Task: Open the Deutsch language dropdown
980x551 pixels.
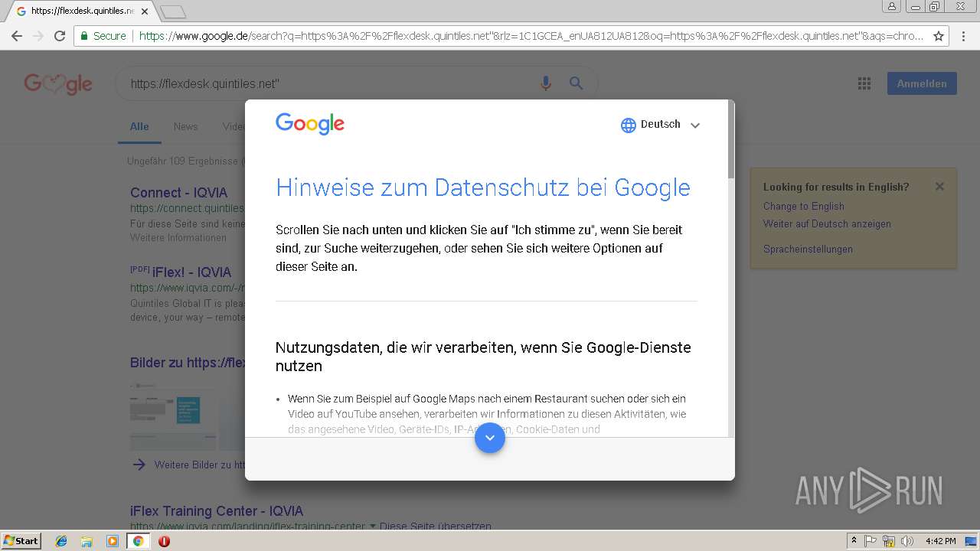Action: [x=661, y=125]
